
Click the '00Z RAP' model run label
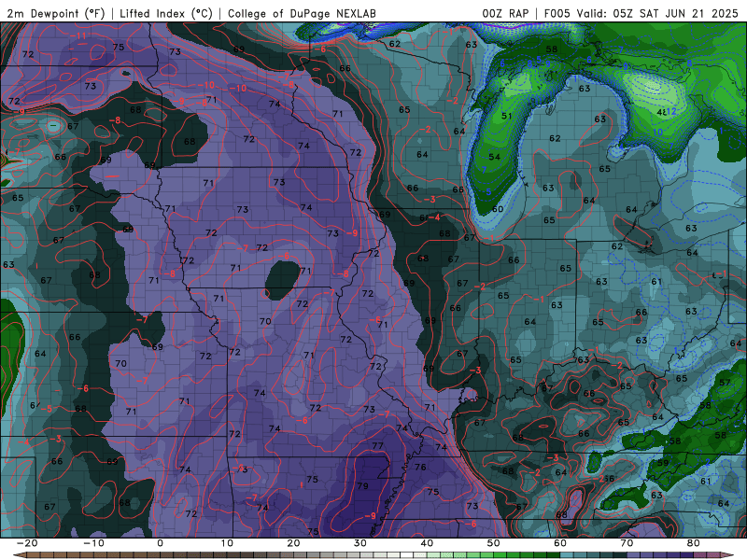(x=505, y=13)
